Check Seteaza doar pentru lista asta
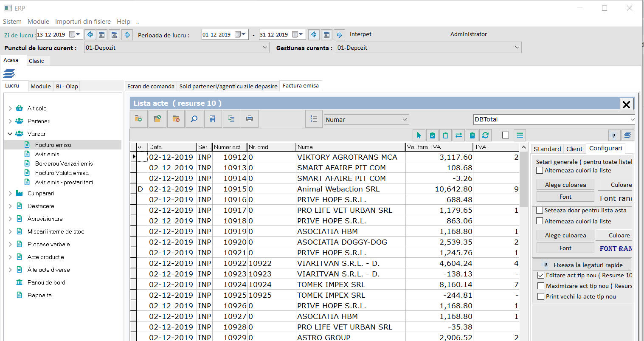Screen dimensions: 644x341 (x=540, y=210)
